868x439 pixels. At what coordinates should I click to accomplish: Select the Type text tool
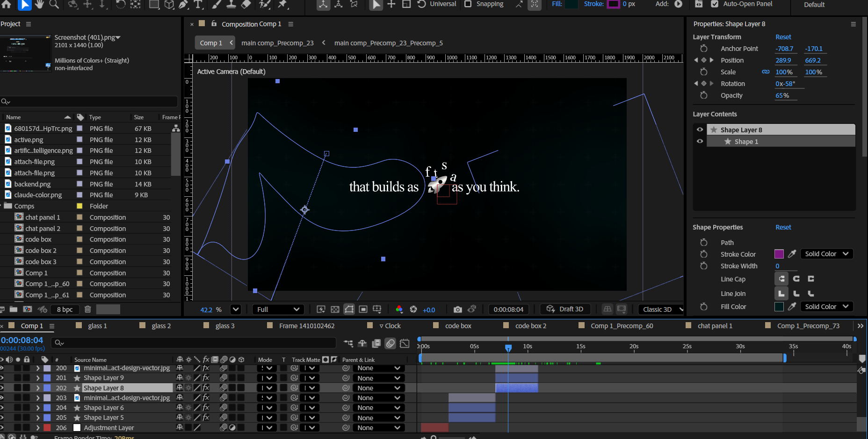point(198,4)
